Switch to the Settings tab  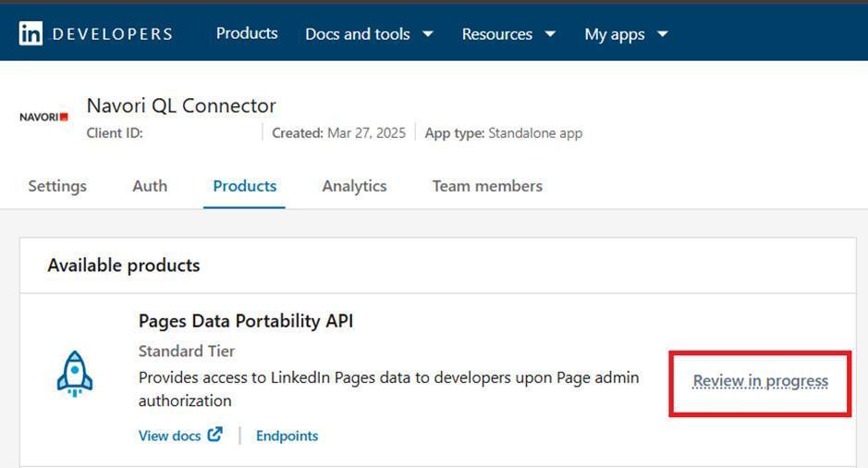[57, 186]
